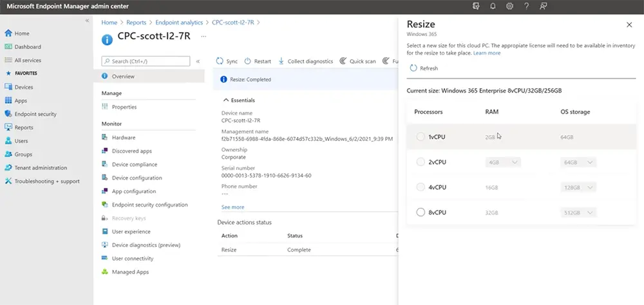This screenshot has height=305, width=644.
Task: Click the Search (Ctrl+/) input field
Action: click(x=146, y=61)
